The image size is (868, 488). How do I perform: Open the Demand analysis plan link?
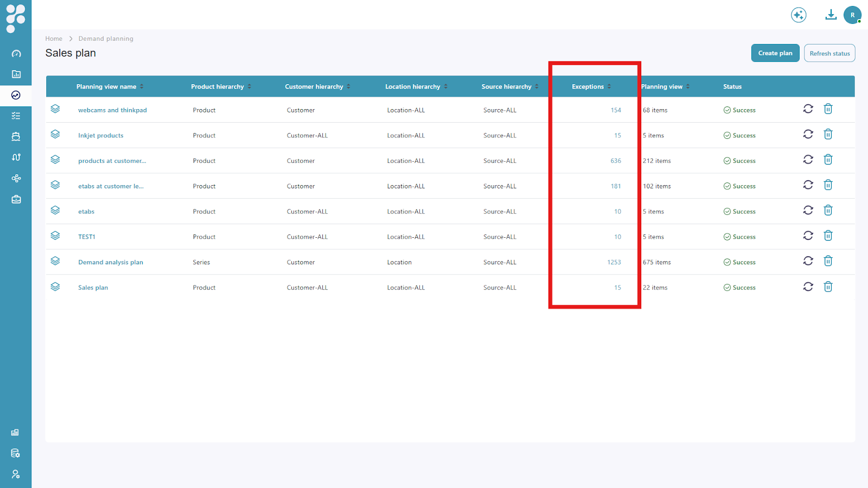pyautogui.click(x=111, y=262)
